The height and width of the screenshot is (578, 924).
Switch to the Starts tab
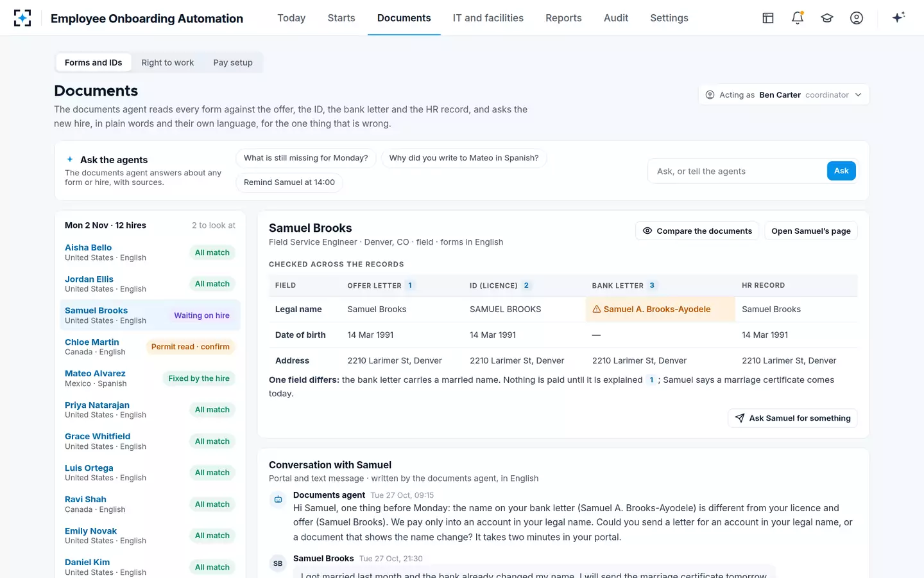[341, 18]
